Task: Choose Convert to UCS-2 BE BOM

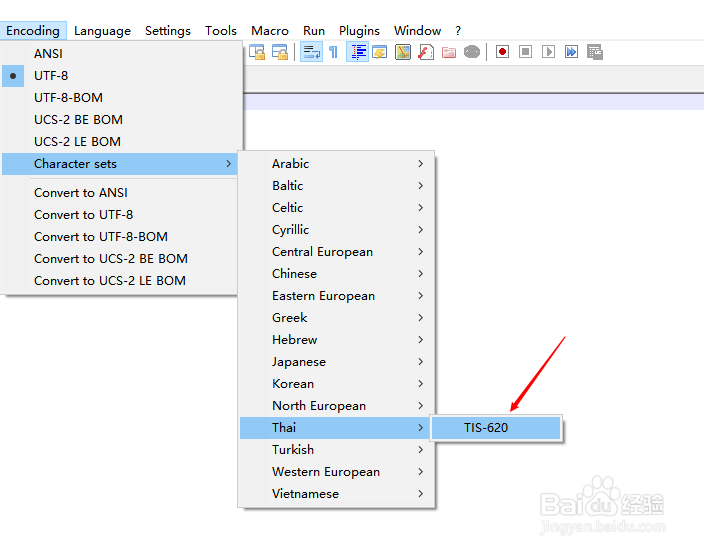Action: click(x=120, y=259)
